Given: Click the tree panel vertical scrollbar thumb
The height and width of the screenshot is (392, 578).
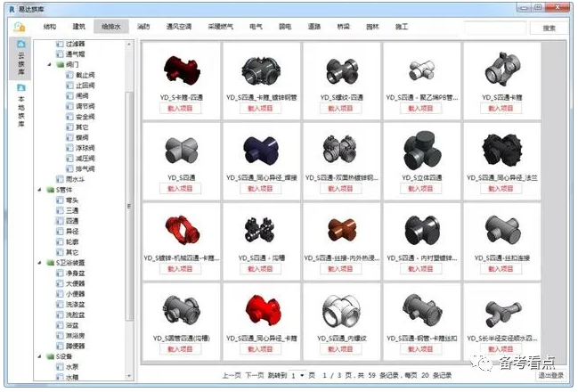Looking at the screenshot, I should click(128, 206).
